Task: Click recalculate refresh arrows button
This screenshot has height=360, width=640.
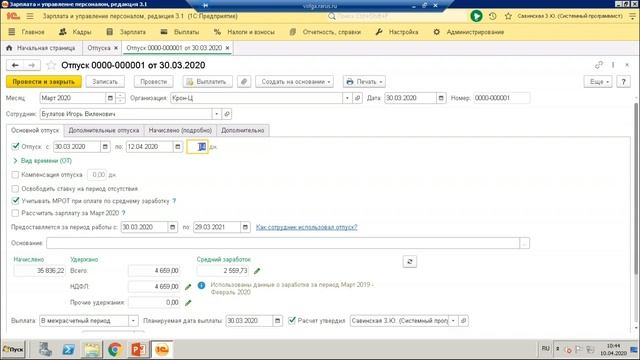Action: 410,262
